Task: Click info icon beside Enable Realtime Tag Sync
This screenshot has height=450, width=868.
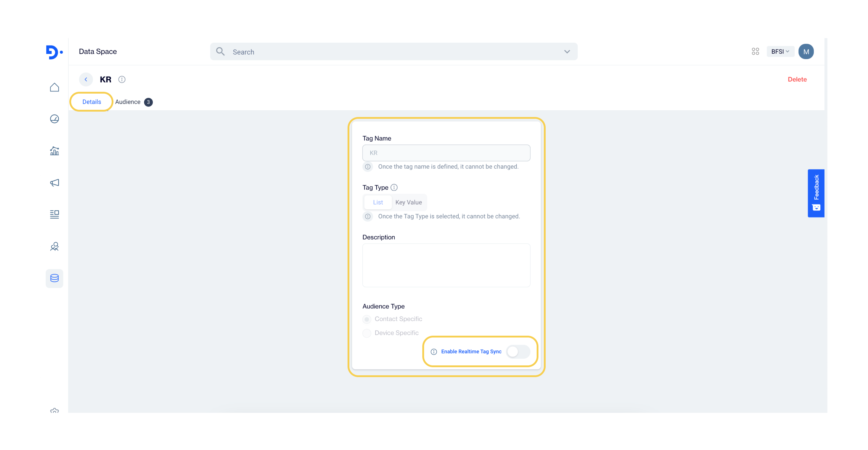Action: tap(434, 352)
